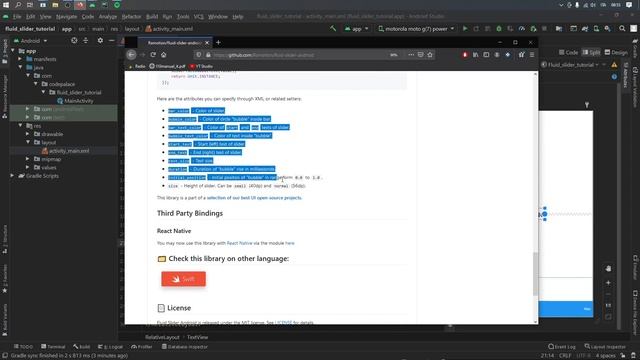This screenshot has height=360, width=640.
Task: Click the red browser extension icon
Action: 465,55
